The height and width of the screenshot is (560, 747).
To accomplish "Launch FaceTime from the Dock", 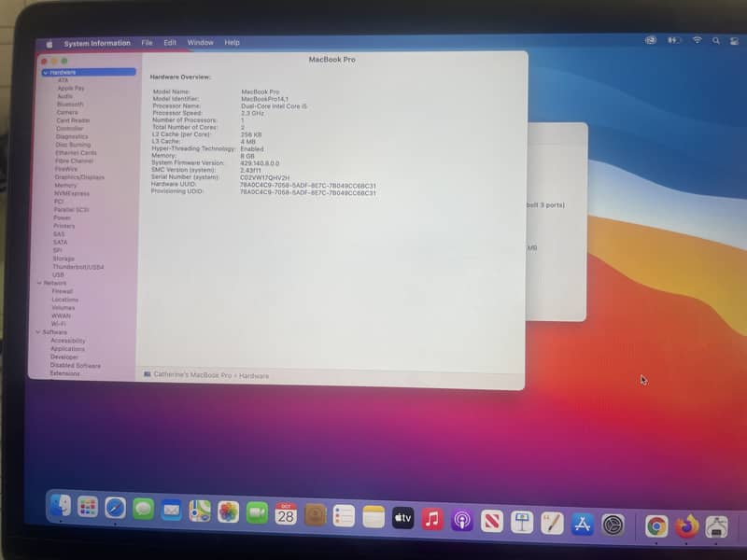I will (x=258, y=513).
